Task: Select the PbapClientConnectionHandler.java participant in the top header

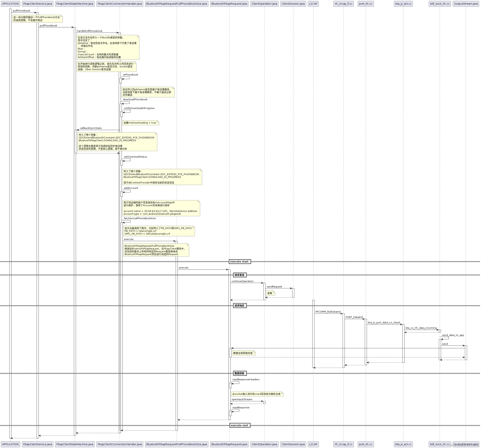Action: [x=120, y=4]
